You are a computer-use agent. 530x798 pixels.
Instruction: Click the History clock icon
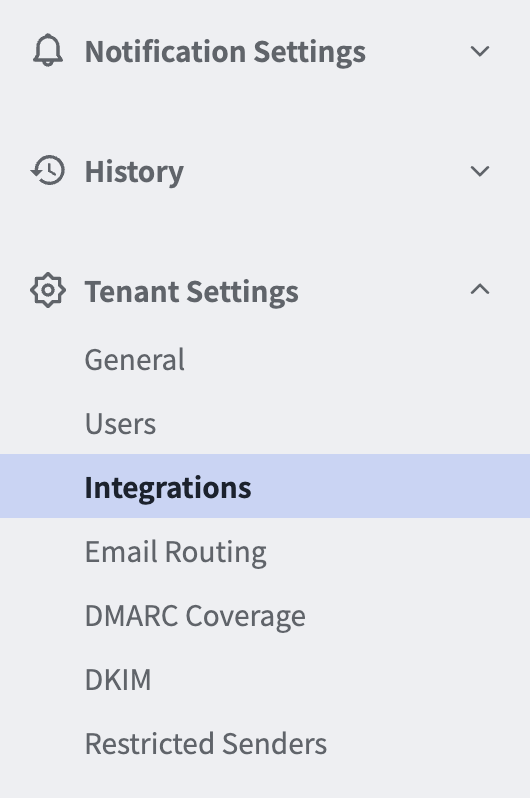[x=48, y=170]
